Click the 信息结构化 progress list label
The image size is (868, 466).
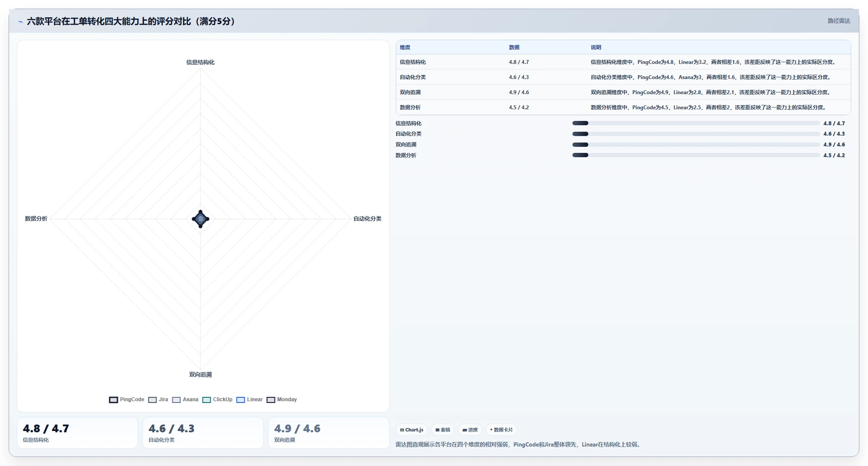[x=408, y=124]
